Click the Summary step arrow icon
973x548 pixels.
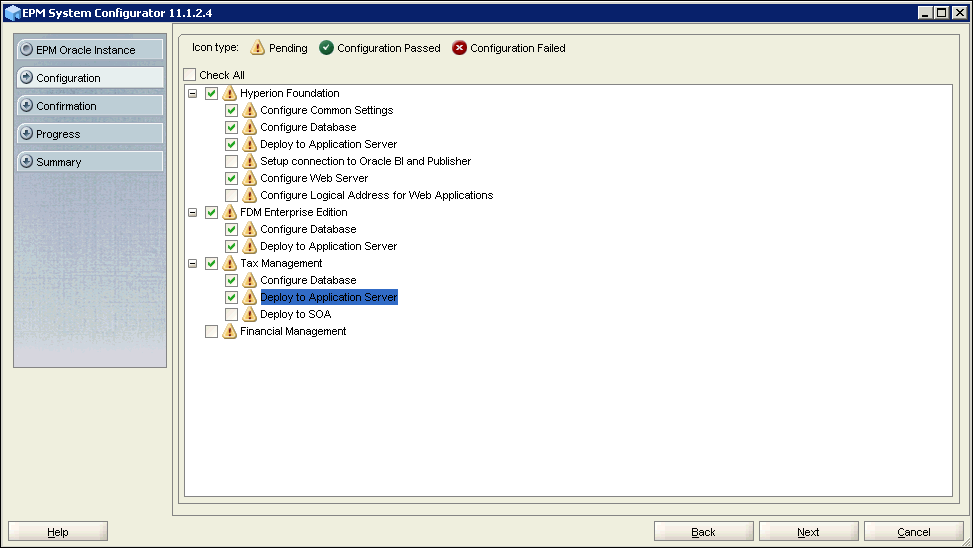[27, 161]
